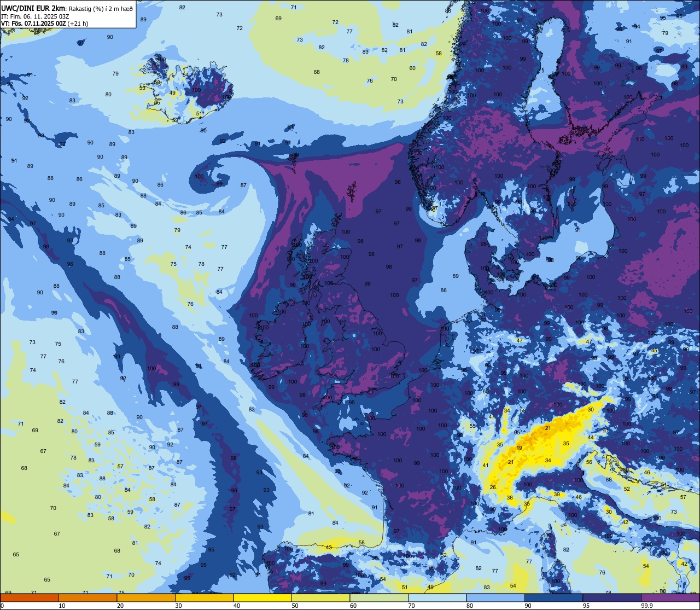Click the legend swatch between 50 and 60
This screenshot has height=610, width=700.
[x=320, y=597]
